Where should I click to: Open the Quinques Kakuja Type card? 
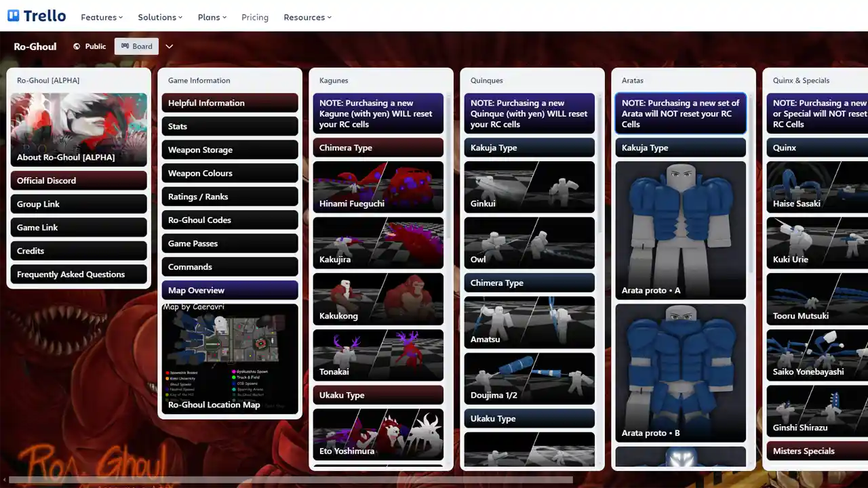tap(530, 148)
